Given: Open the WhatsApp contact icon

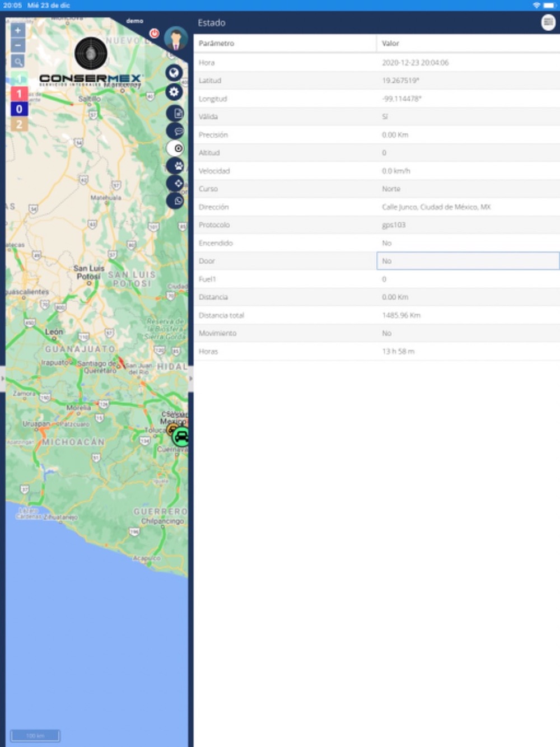Looking at the screenshot, I should pos(177,200).
